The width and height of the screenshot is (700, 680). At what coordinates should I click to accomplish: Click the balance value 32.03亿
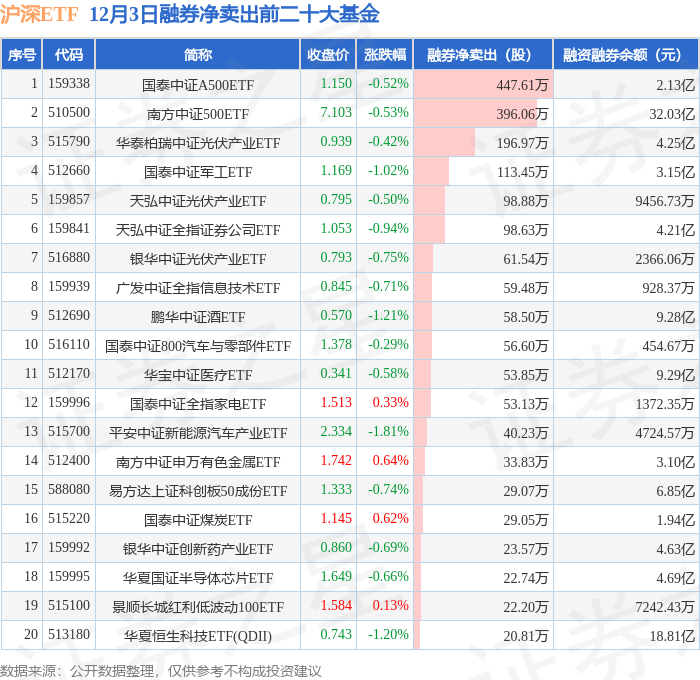pyautogui.click(x=671, y=114)
